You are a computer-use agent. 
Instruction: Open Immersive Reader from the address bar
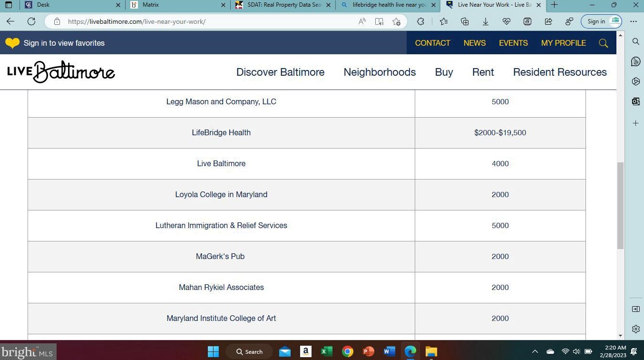point(379,21)
